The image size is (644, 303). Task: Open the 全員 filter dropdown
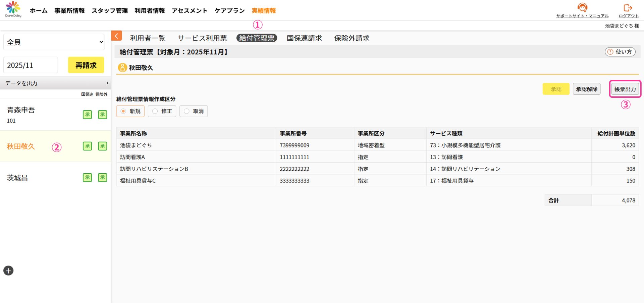[x=54, y=42]
